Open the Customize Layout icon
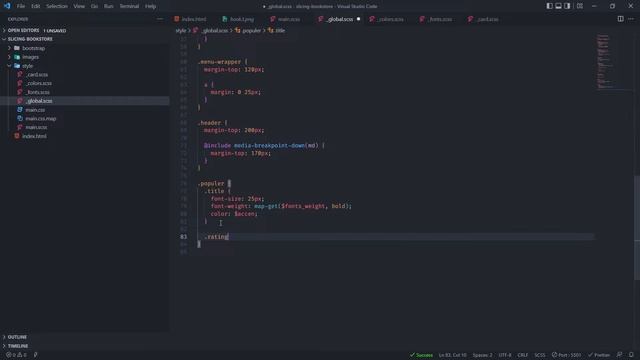The width and height of the screenshot is (640, 360). point(580,6)
